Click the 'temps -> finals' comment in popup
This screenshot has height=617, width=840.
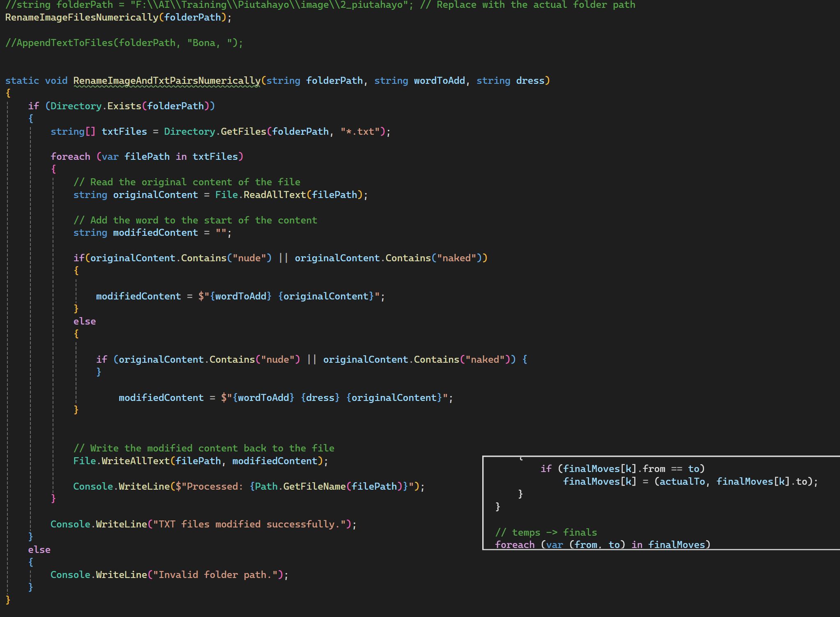click(546, 532)
